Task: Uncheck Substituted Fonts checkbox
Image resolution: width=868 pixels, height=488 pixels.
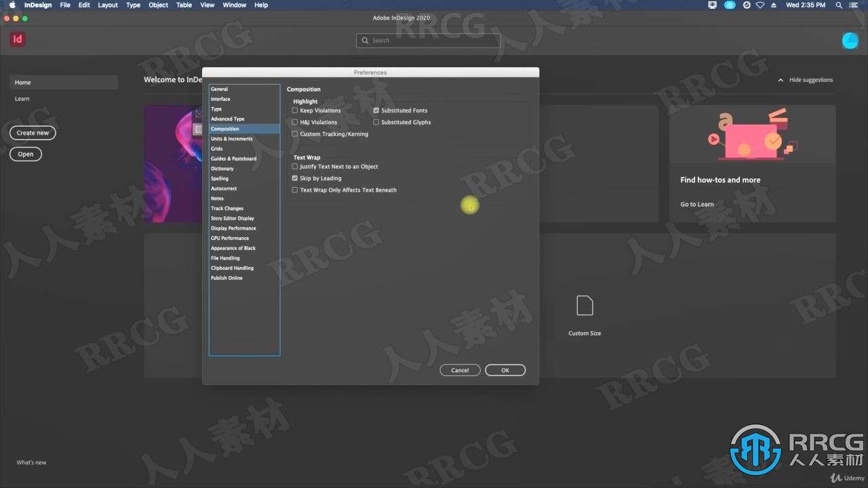Action: (x=376, y=110)
